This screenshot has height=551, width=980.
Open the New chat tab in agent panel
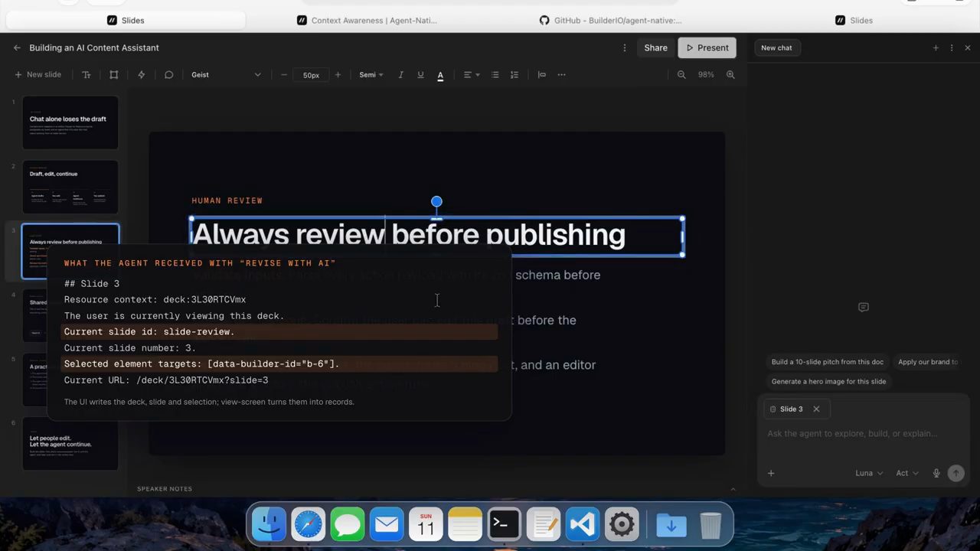(x=776, y=47)
